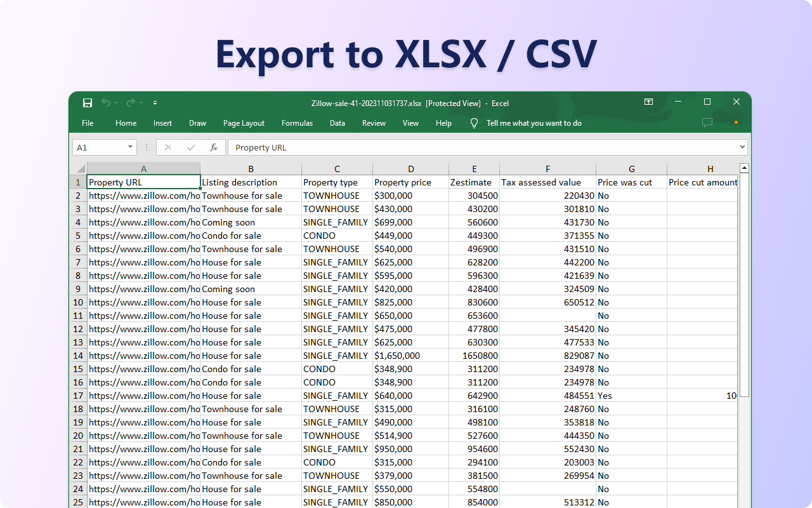The width and height of the screenshot is (812, 508).
Task: Expand the Name Box dropdown arrow
Action: point(131,147)
